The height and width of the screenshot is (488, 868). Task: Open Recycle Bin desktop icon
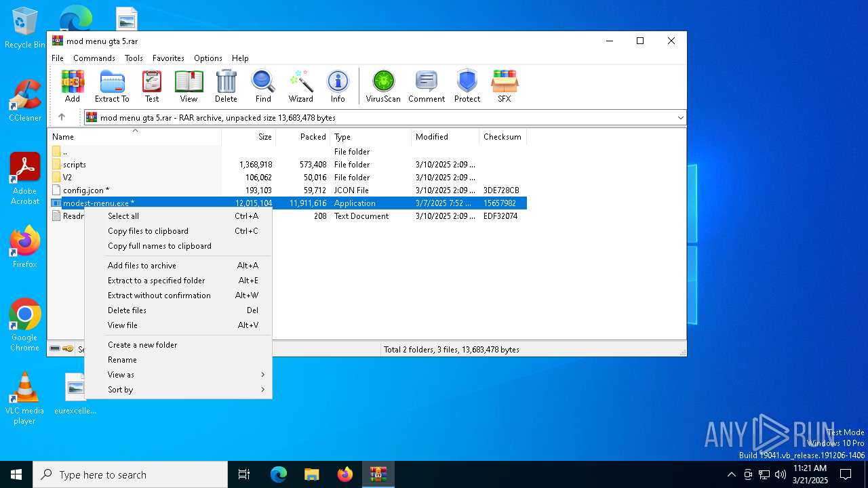(25, 28)
